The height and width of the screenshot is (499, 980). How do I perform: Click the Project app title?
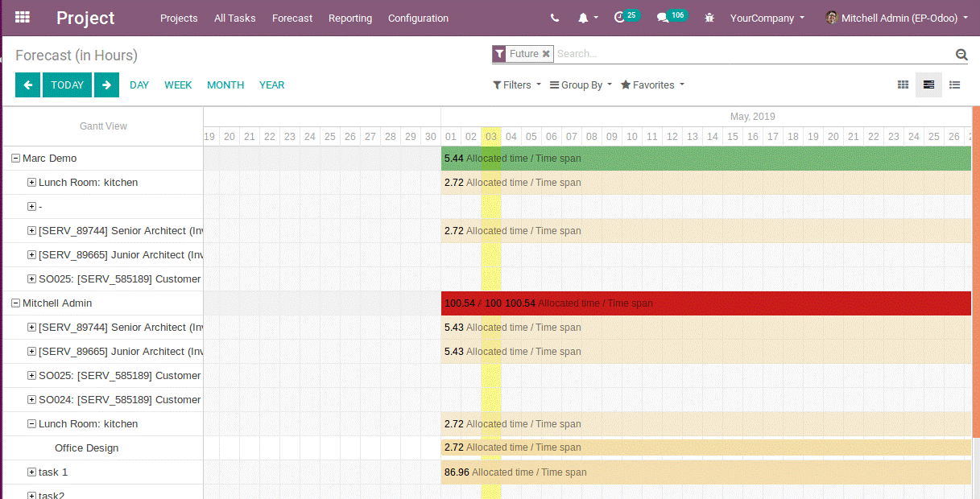pos(85,18)
